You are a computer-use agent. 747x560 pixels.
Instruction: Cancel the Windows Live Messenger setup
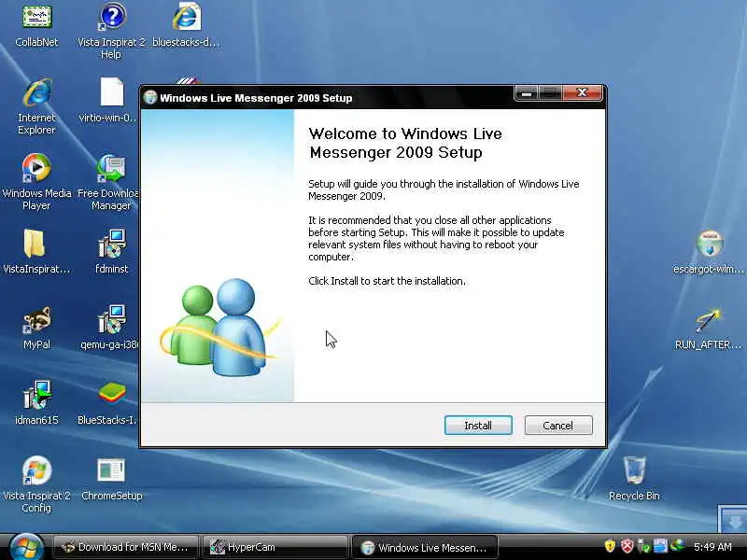558,426
